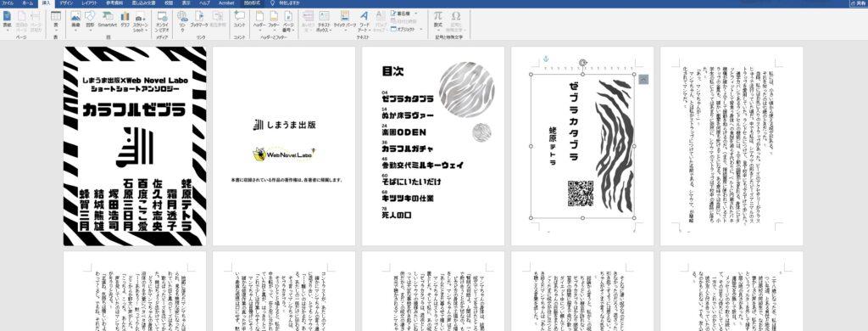The height and width of the screenshot is (331, 868).
Task: Click the rotation handle of selected picture
Action: click(x=582, y=63)
